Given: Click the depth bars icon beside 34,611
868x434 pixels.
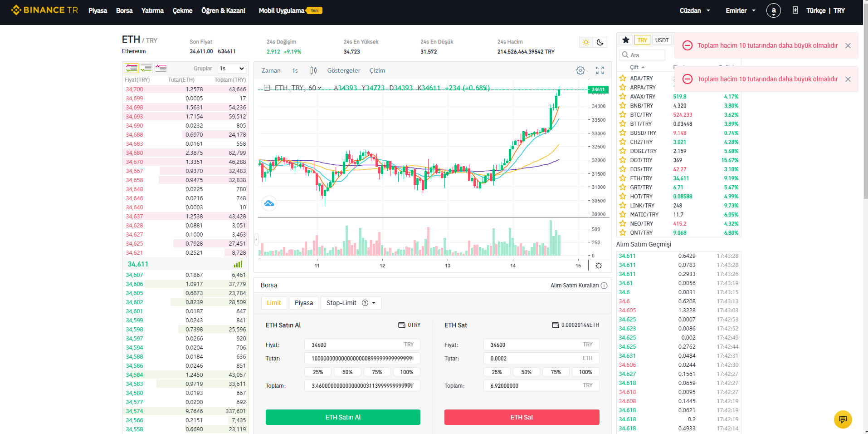Looking at the screenshot, I should 238,264.
